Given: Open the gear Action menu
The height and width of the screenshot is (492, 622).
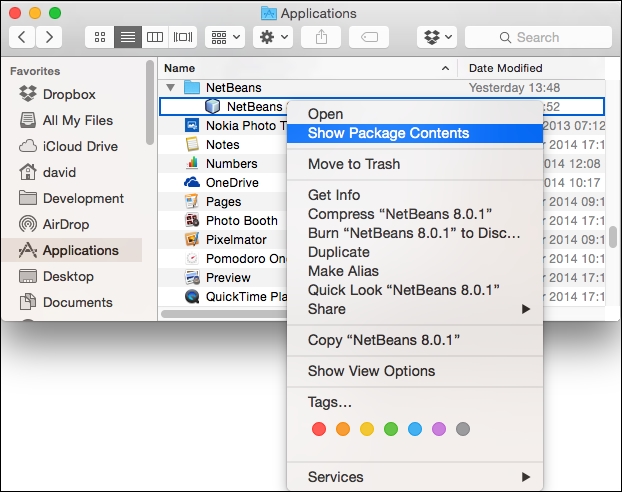Looking at the screenshot, I should tap(273, 37).
